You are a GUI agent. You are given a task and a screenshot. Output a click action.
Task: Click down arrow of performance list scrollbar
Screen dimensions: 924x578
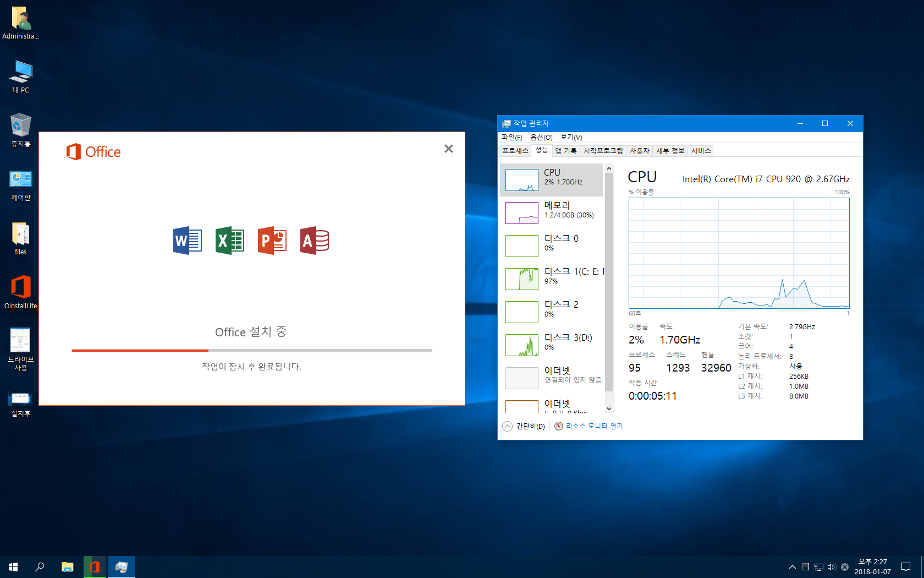coord(609,409)
